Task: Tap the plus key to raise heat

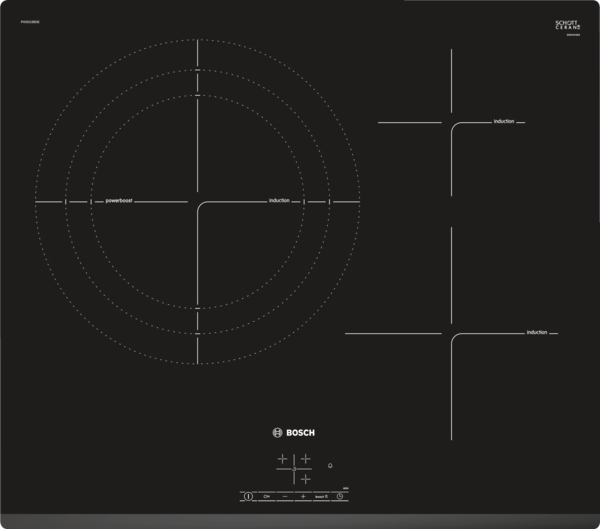Action: pyautogui.click(x=303, y=496)
